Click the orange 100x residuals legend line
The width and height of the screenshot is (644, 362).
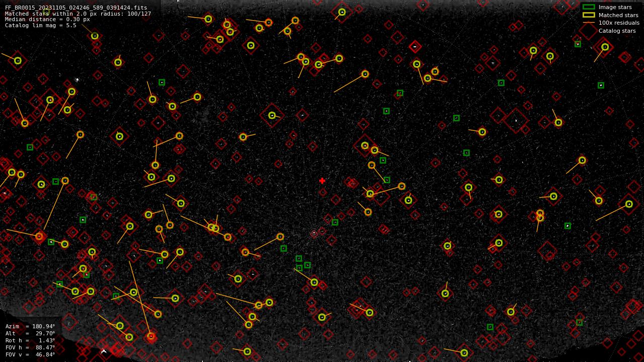tap(589, 23)
